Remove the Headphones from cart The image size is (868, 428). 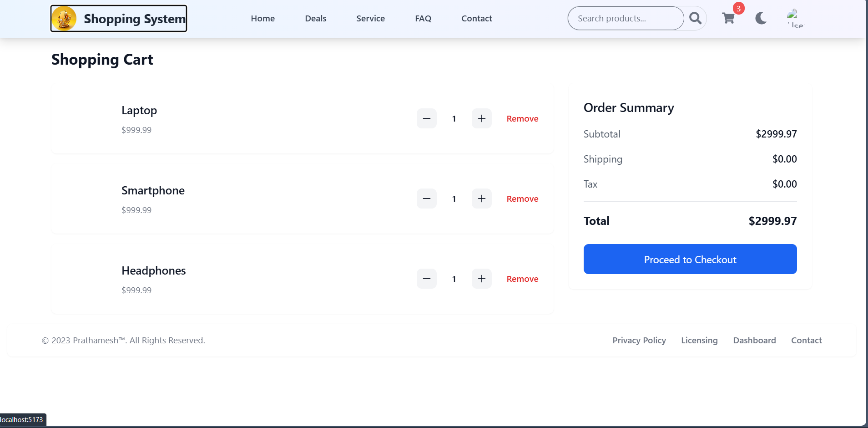[x=522, y=279]
